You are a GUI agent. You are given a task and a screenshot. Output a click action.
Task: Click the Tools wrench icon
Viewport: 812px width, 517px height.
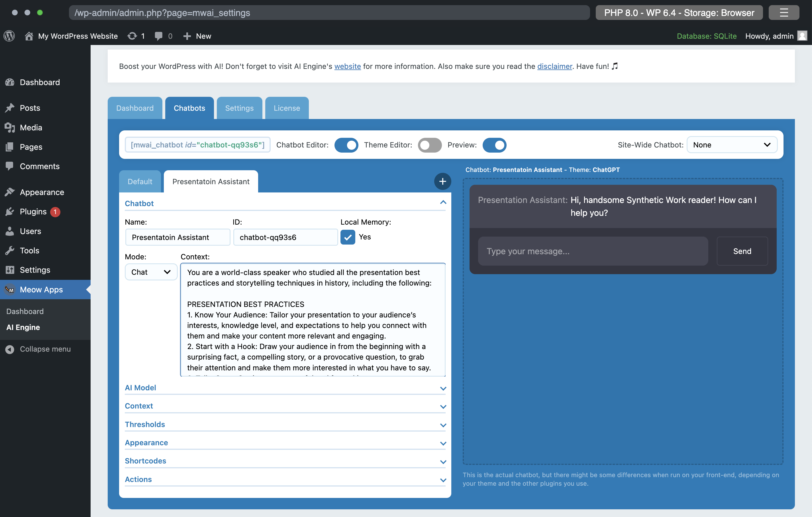10,251
